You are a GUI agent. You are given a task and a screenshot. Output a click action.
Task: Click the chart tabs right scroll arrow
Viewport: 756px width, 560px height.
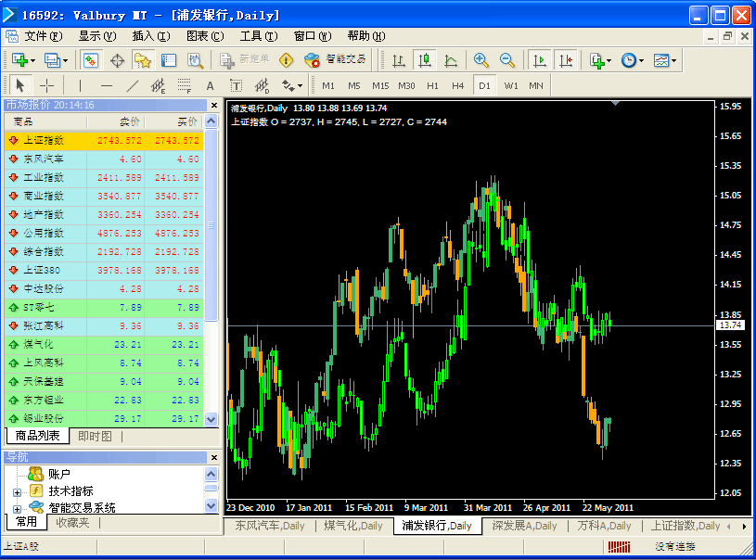[745, 527]
